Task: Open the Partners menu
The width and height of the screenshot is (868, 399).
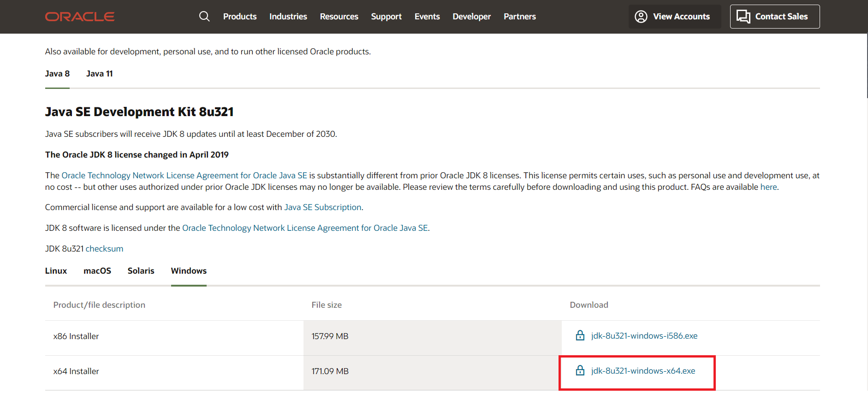Action: tap(520, 17)
